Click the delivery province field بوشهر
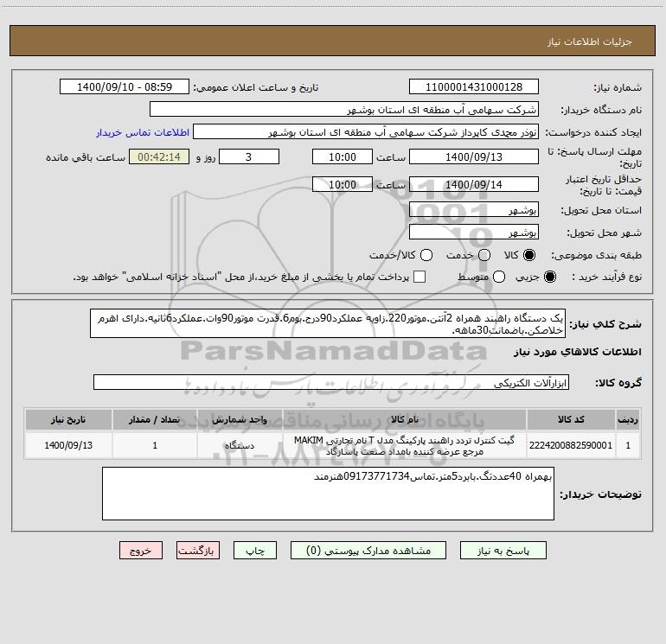This screenshot has width=666, height=644. (474, 209)
